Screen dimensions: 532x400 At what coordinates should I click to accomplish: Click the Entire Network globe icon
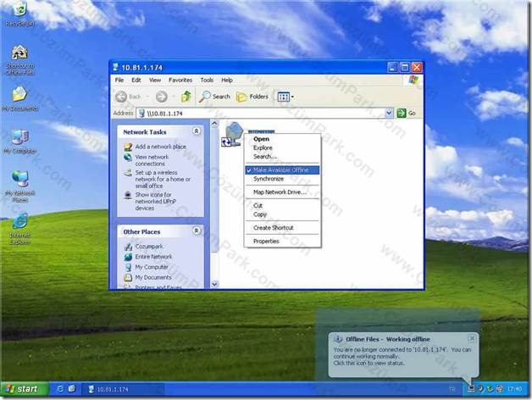pyautogui.click(x=128, y=257)
